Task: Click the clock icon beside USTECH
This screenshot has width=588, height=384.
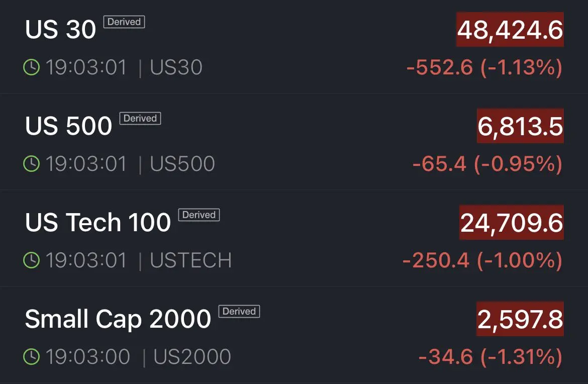Action: click(31, 260)
